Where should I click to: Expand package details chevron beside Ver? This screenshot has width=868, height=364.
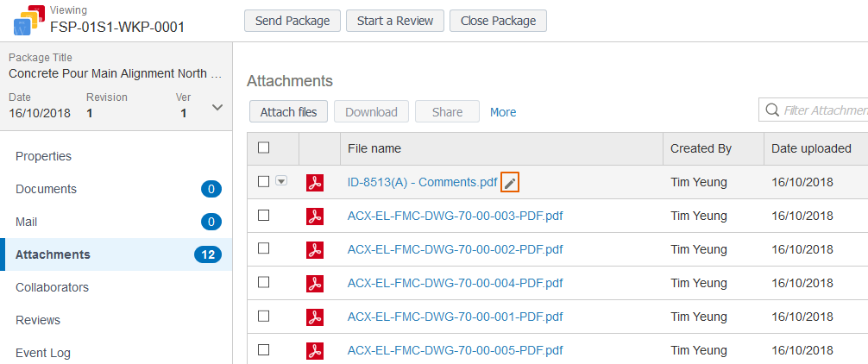217,107
